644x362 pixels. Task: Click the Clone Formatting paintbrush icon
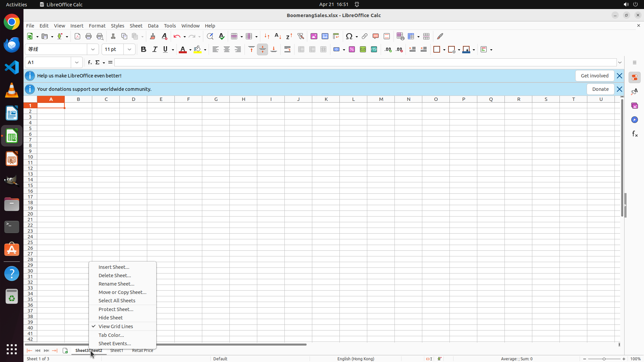(153, 36)
